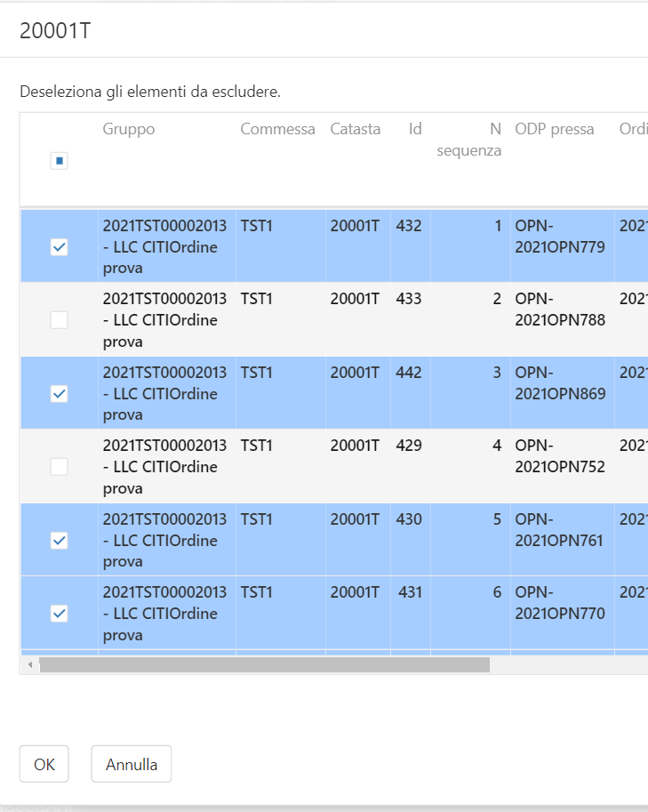This screenshot has height=812, width=648.
Task: Click the Commessa column header
Action: tap(277, 130)
